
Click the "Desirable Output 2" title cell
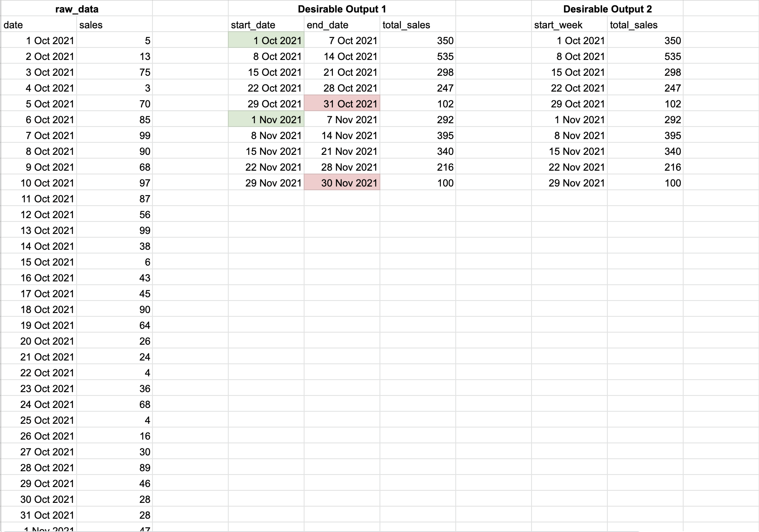(607, 9)
